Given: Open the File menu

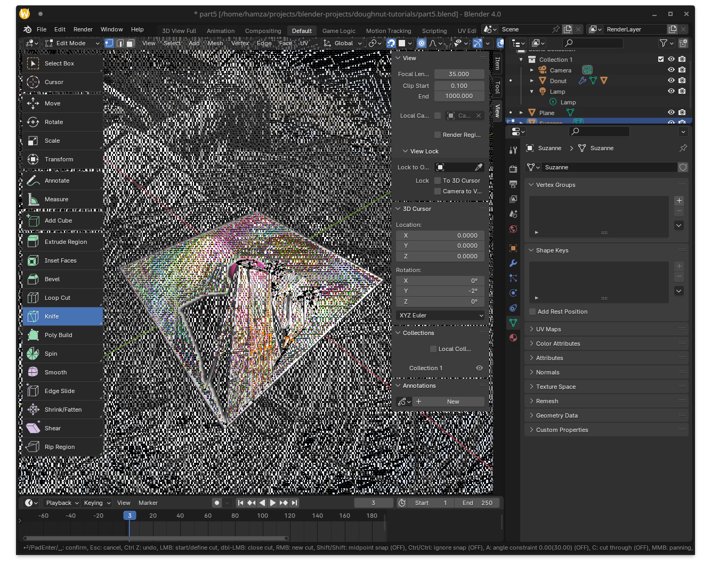Looking at the screenshot, I should (x=42, y=29).
